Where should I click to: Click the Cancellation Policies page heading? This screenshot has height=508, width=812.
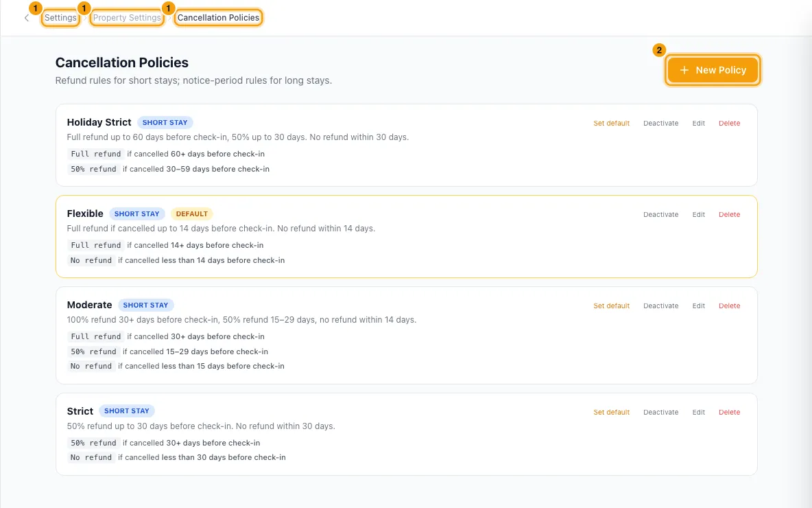tap(121, 62)
